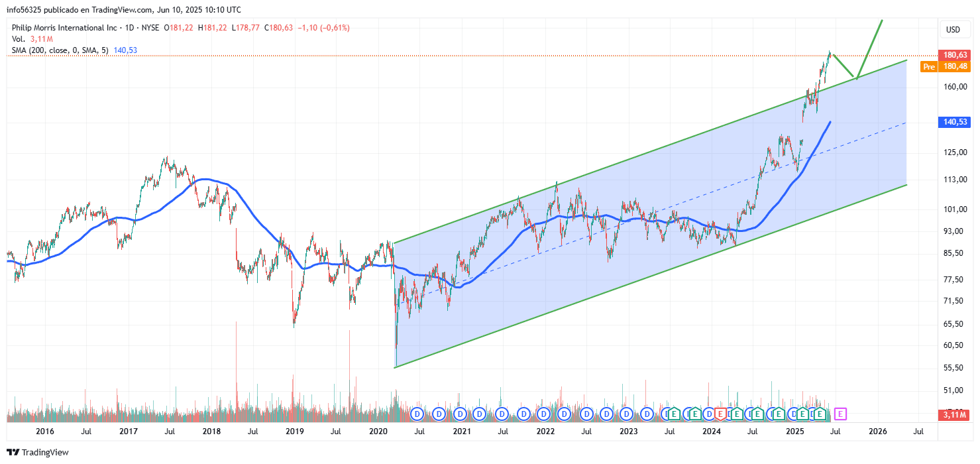
Task: Click the 85,50 price axis label
Action: [x=952, y=253]
